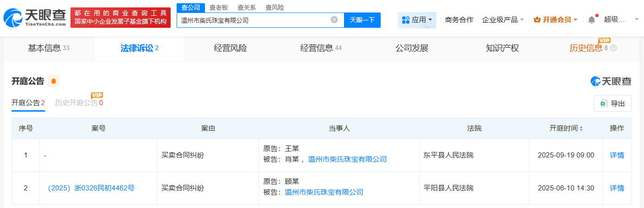Click the red promotional banner
644x208 pixels.
(x=121, y=18)
